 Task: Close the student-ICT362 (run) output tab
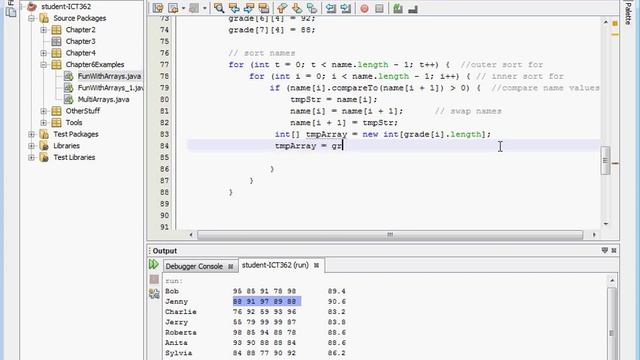click(316, 265)
